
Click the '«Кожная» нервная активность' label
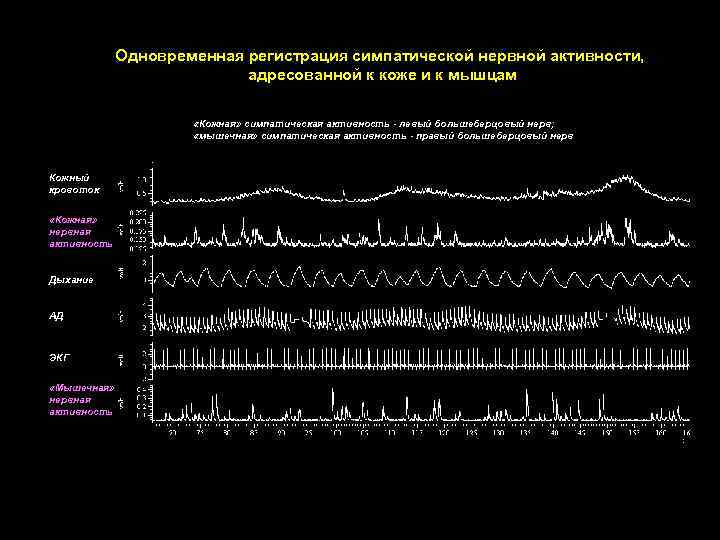80,232
